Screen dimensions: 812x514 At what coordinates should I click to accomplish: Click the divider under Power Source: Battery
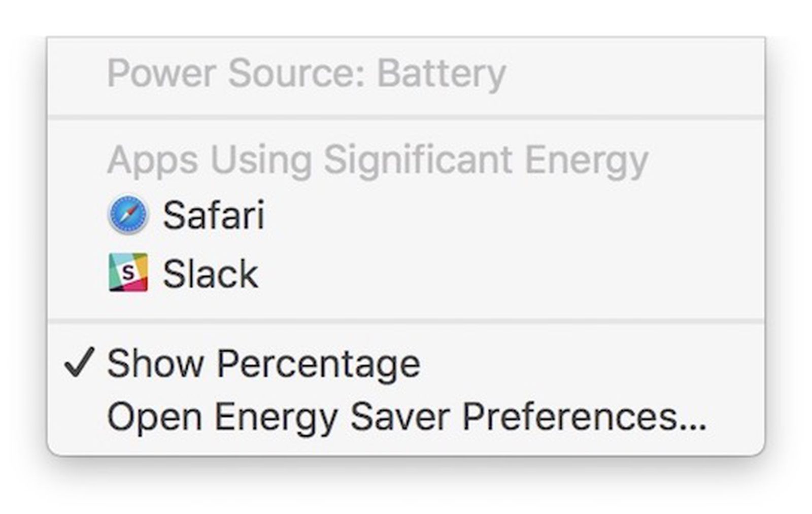tap(406, 116)
